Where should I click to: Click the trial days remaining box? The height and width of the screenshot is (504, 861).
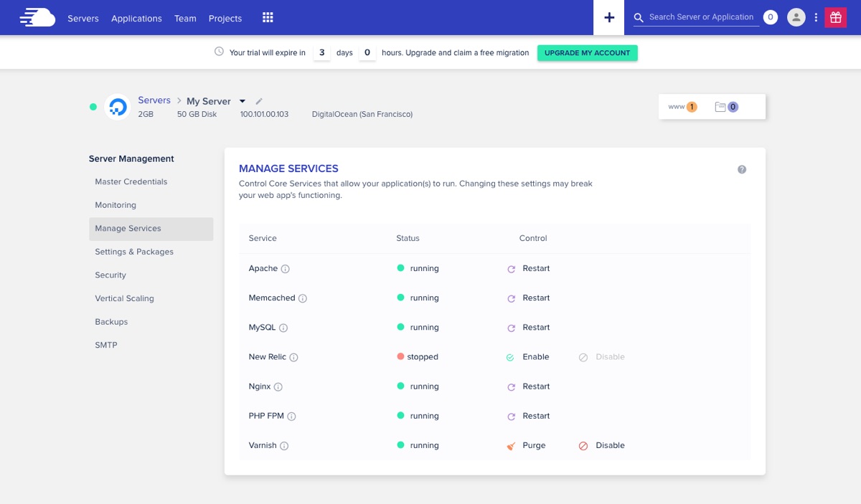tap(322, 52)
